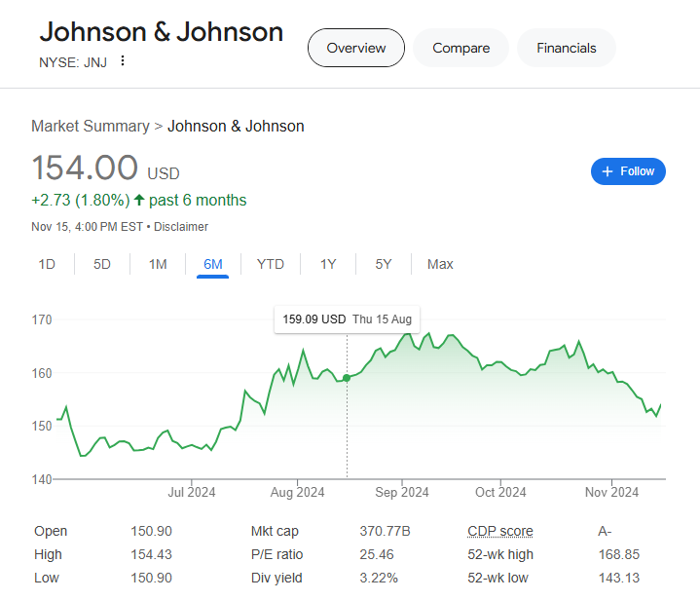Screen dimensions: 700x600
Task: Switch to the Compare tab
Action: pos(461,48)
